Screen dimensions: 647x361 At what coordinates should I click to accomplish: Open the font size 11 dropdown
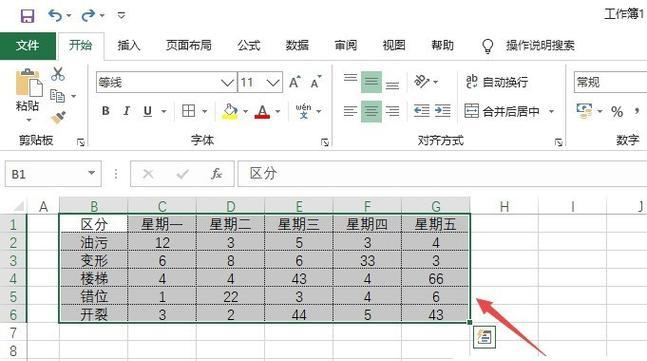(273, 83)
